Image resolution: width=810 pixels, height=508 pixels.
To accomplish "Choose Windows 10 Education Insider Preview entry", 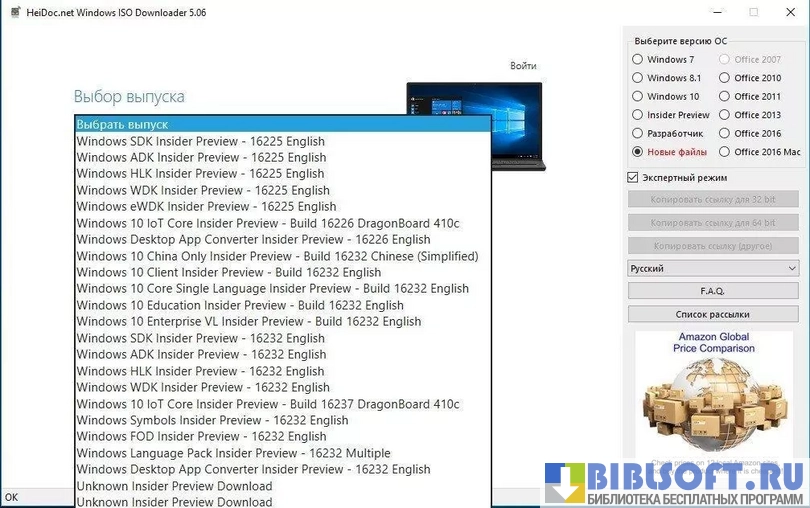I will [x=240, y=305].
